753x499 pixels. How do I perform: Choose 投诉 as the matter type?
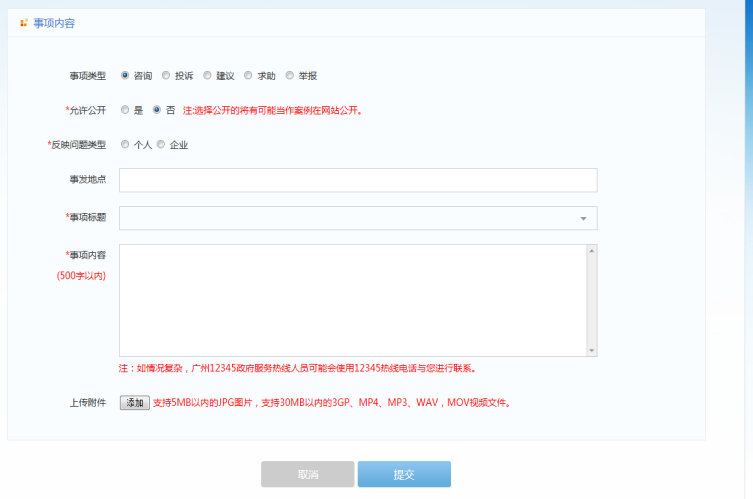click(166, 75)
